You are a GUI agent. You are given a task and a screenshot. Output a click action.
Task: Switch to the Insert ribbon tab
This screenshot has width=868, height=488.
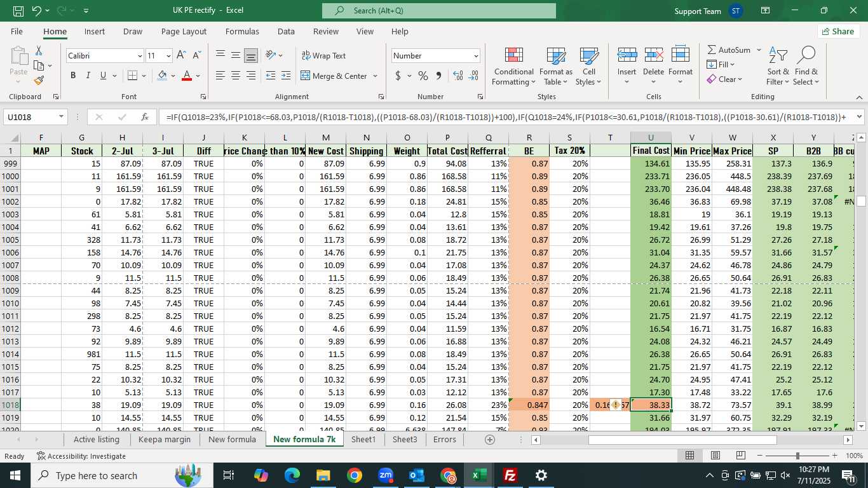(x=95, y=31)
